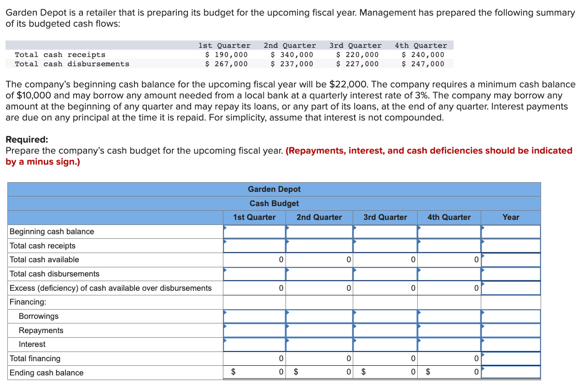Click Ending cash balance Year cell
This screenshot has height=392, width=583.
[511, 372]
